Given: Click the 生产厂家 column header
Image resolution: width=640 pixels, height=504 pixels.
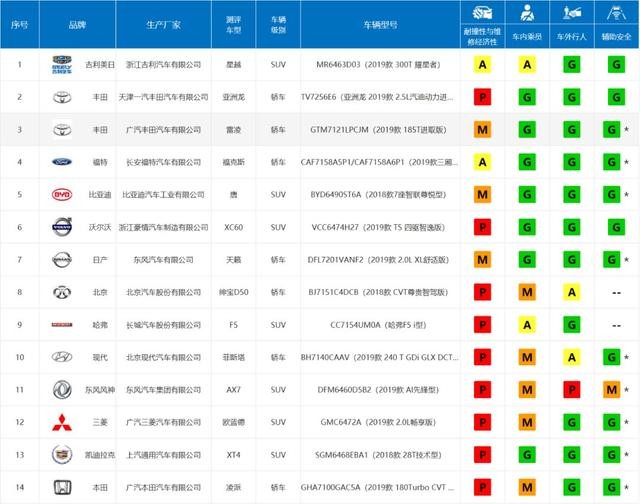Looking at the screenshot, I should 163,24.
